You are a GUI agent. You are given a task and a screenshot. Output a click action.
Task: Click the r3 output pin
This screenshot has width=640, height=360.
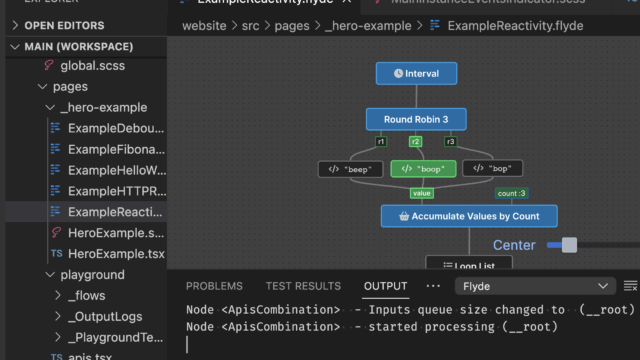tap(450, 142)
